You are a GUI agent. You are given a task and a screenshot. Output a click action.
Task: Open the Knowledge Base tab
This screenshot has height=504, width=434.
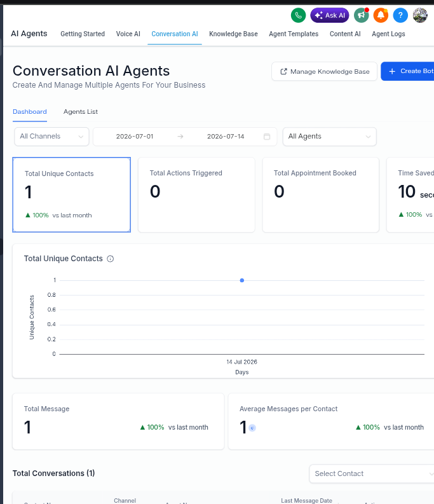(x=233, y=34)
